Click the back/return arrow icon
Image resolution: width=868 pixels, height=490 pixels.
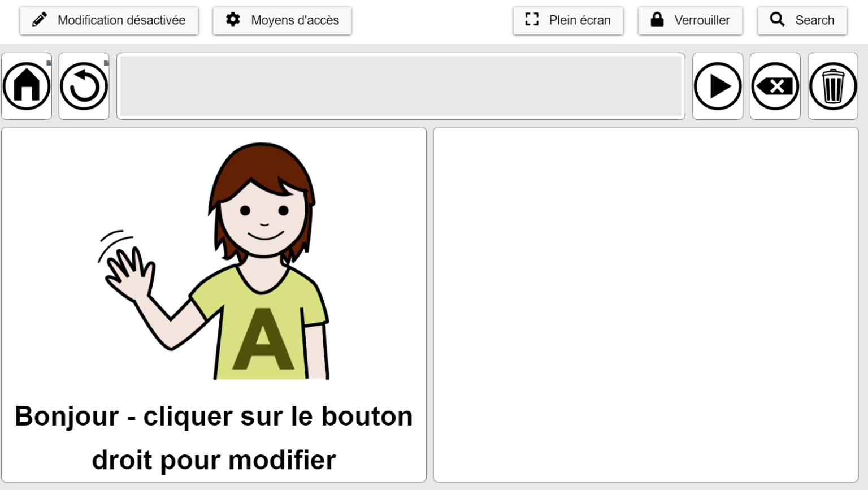(84, 86)
